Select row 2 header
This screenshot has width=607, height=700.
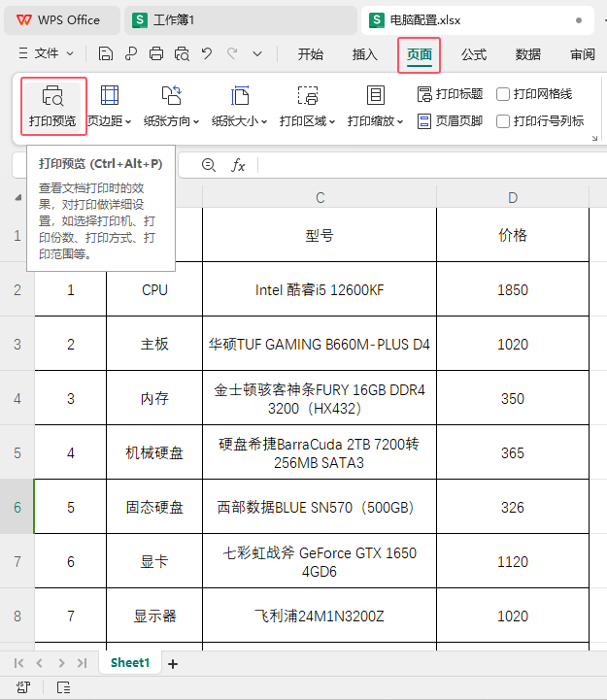tap(17, 289)
